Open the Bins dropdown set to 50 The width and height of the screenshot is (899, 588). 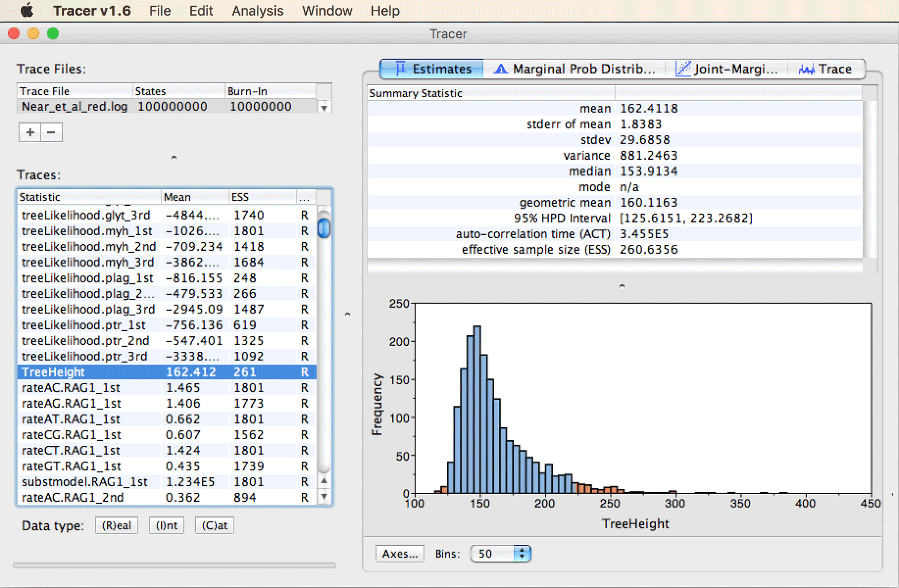coord(500,554)
